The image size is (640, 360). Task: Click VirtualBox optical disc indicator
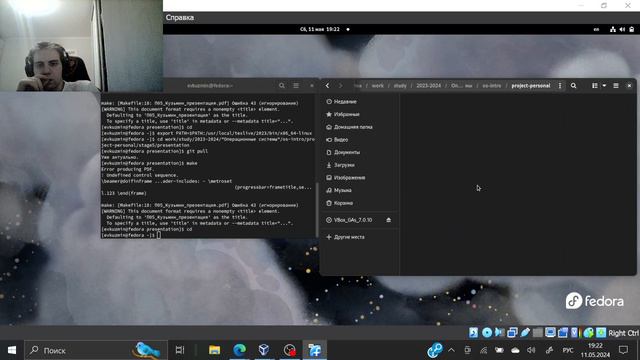(x=487, y=333)
